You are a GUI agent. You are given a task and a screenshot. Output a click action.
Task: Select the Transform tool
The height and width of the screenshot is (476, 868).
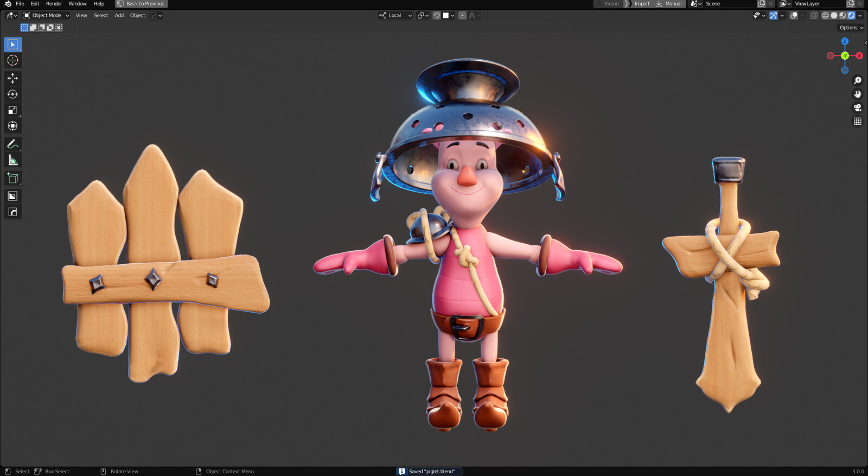click(12, 126)
